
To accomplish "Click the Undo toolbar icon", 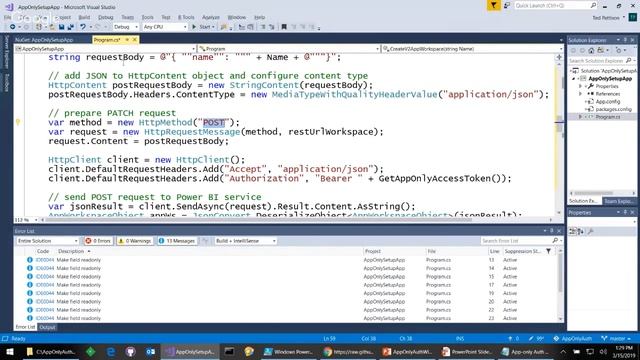I will (x=83, y=27).
